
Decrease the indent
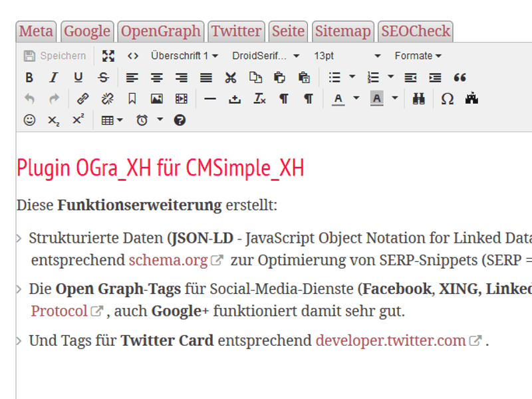[x=410, y=78]
